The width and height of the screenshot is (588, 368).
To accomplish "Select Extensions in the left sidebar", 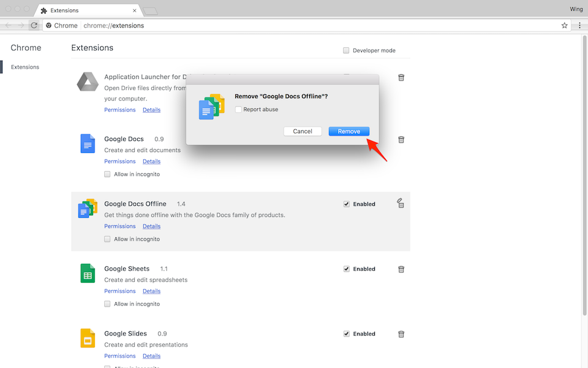I will coord(24,67).
